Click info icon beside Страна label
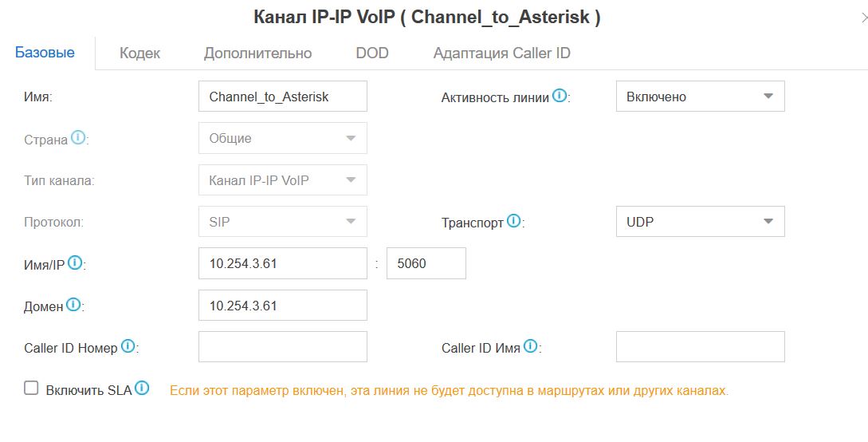 pyautogui.click(x=78, y=137)
